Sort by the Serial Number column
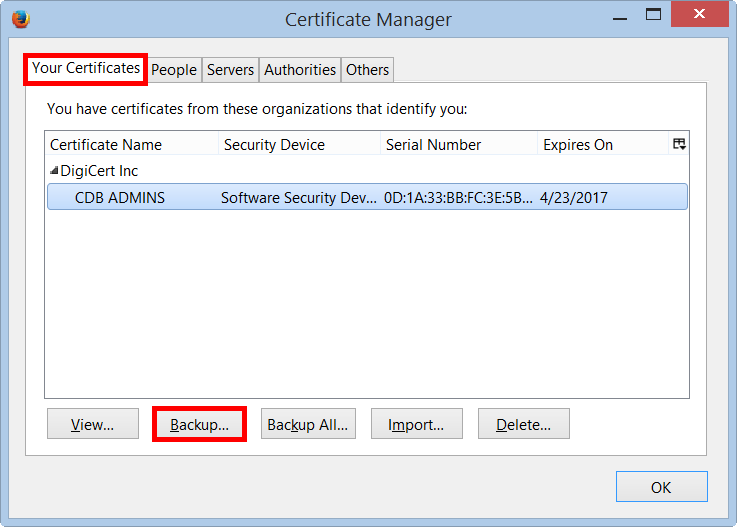737x527 pixels. (x=458, y=145)
